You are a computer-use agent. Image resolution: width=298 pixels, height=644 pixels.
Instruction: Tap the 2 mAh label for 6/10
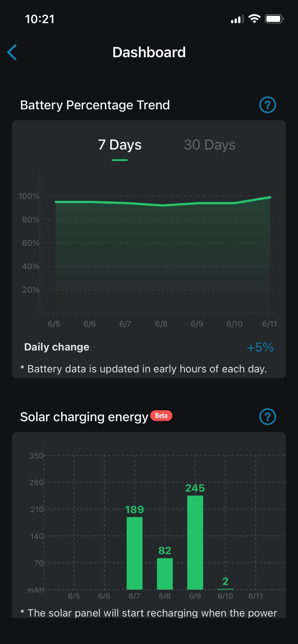pyautogui.click(x=225, y=581)
